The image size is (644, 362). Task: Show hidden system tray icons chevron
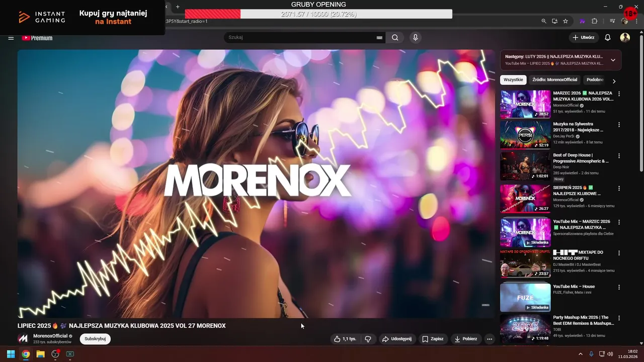(580, 354)
